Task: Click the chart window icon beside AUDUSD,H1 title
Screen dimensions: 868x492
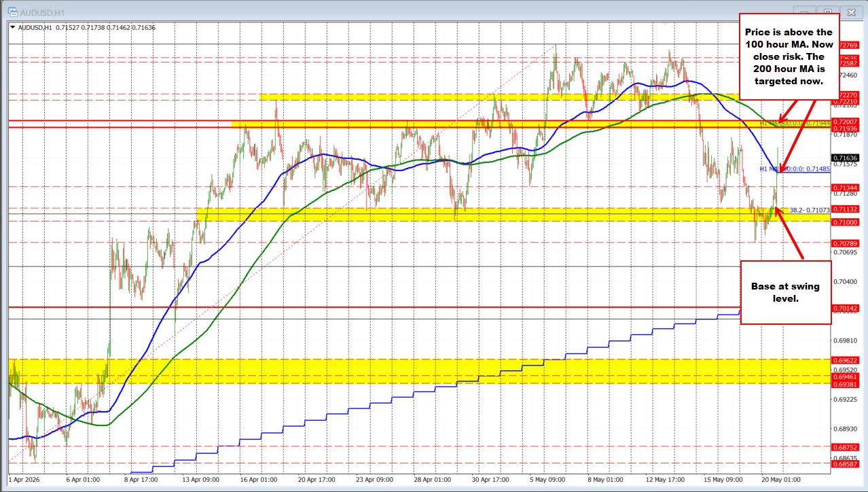Action: pyautogui.click(x=12, y=12)
